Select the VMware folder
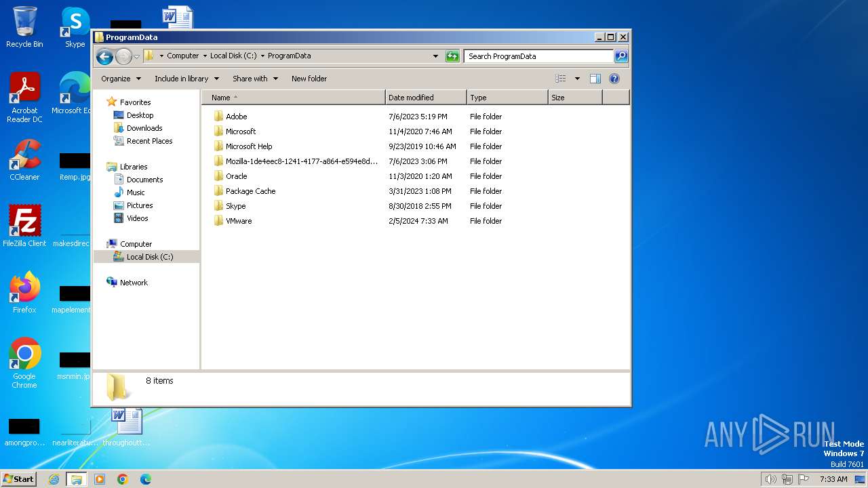The image size is (868, 488). click(239, 221)
